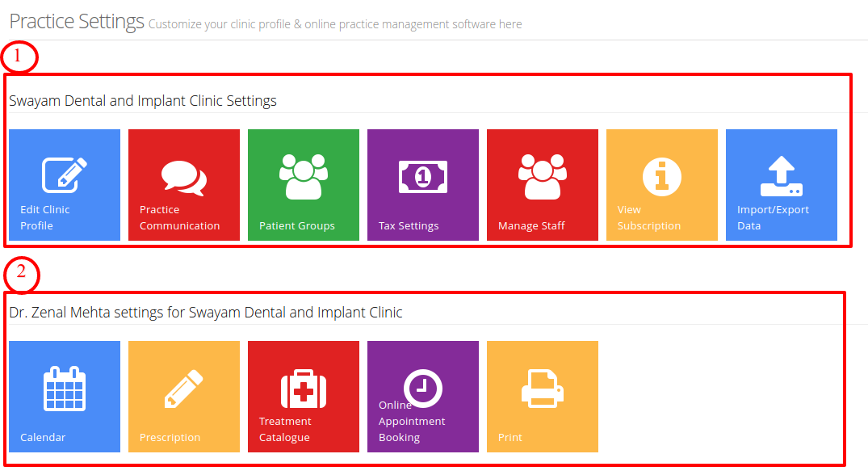This screenshot has height=475, width=868.
Task: Open Treatment Catalogue first-aid kit icon
Action: click(x=304, y=389)
